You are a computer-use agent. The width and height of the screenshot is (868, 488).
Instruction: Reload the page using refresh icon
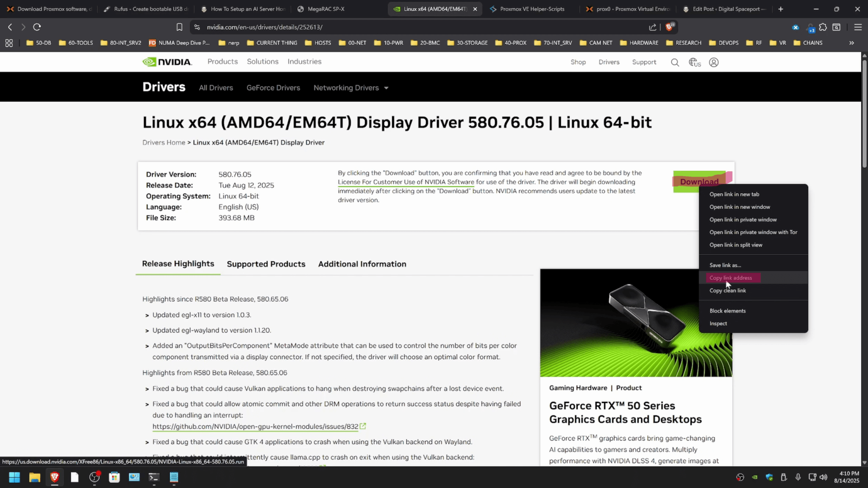coord(37,27)
